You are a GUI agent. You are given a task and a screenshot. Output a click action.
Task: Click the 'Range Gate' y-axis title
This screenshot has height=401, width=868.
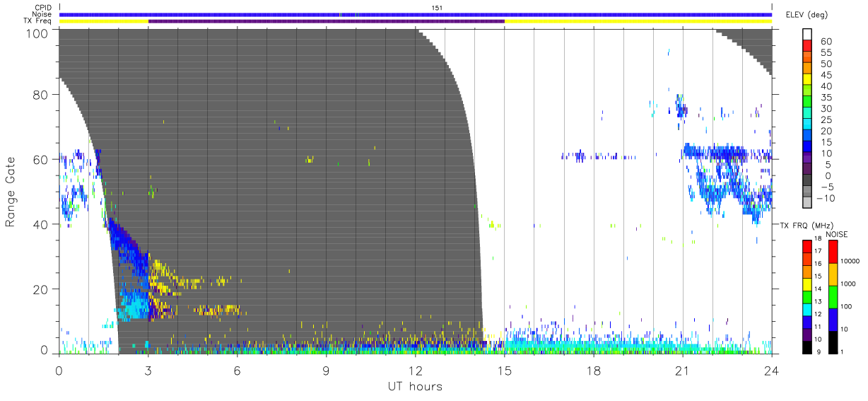[11, 191]
